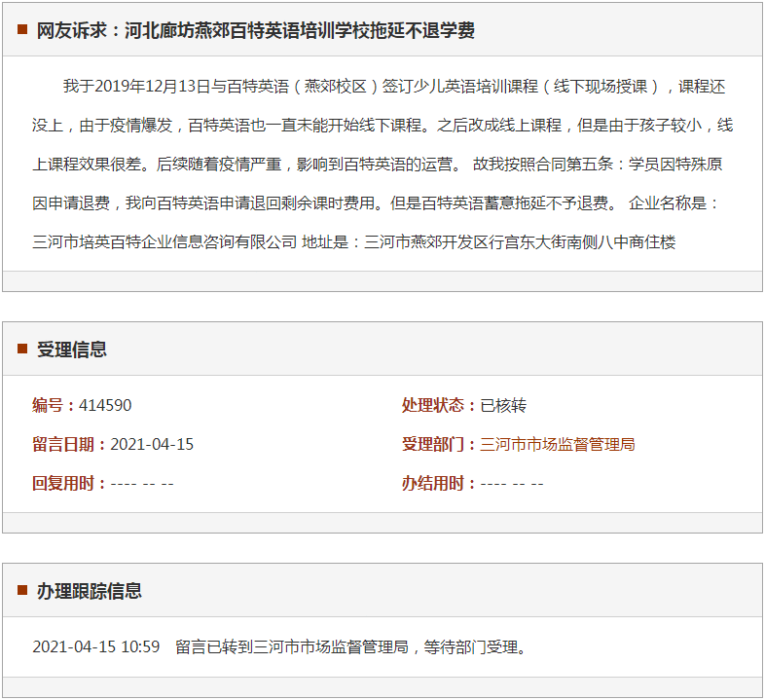Viewport: 765px width, 700px height.
Task: Open the 三河市市场监督管理局 department link
Action: pyautogui.click(x=557, y=444)
